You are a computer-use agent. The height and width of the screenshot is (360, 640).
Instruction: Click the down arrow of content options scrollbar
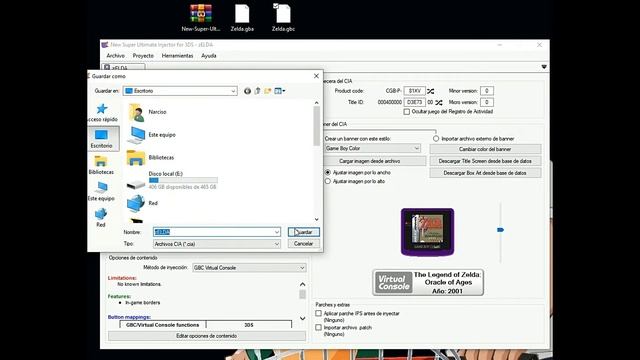tap(302, 318)
